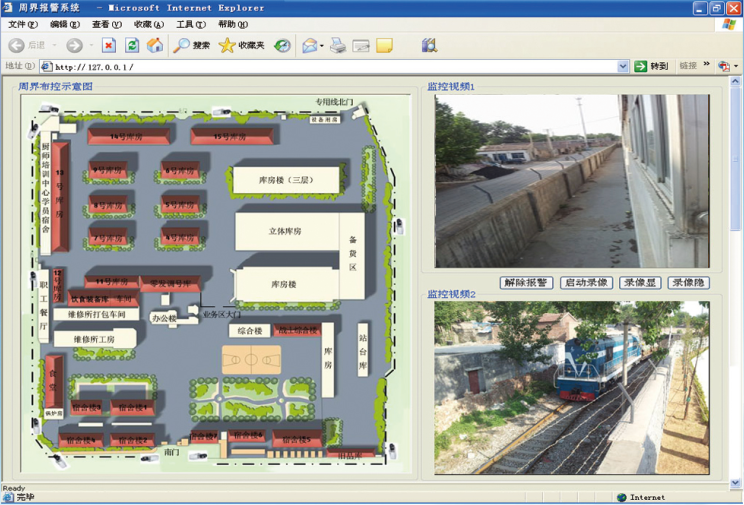
Task: Click the 15号库房 building on map
Action: [x=232, y=136]
